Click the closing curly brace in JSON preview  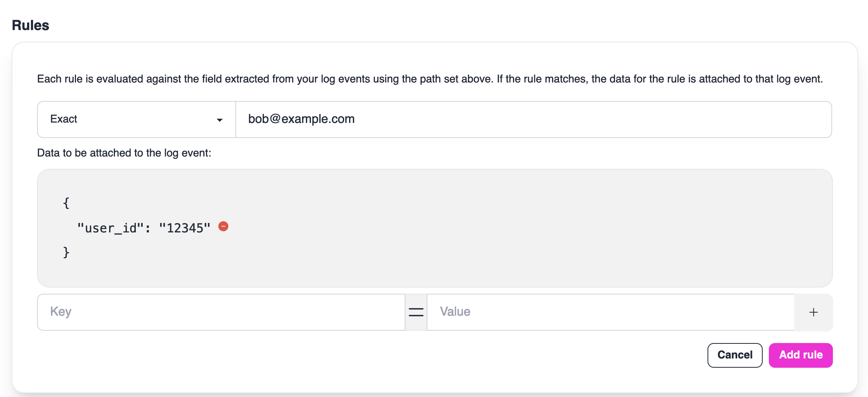66,252
